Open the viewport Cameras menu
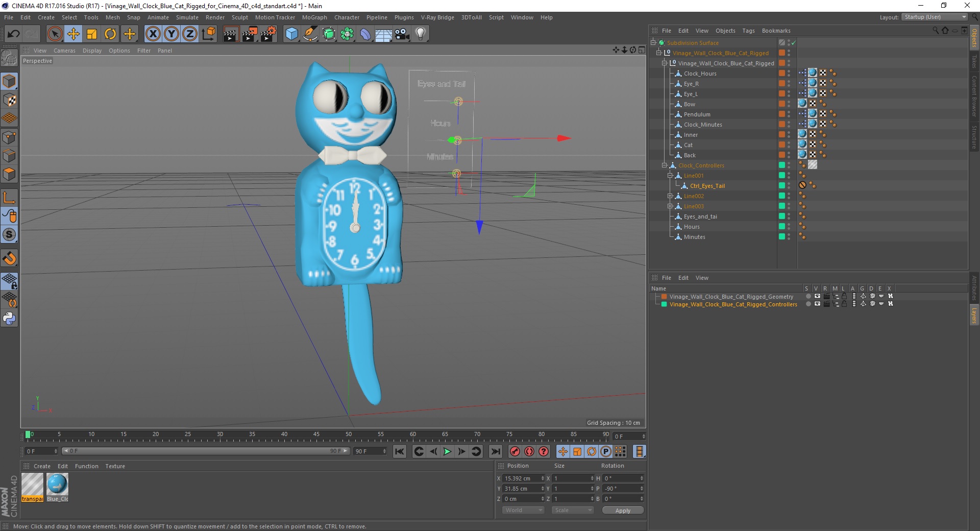 coord(64,51)
